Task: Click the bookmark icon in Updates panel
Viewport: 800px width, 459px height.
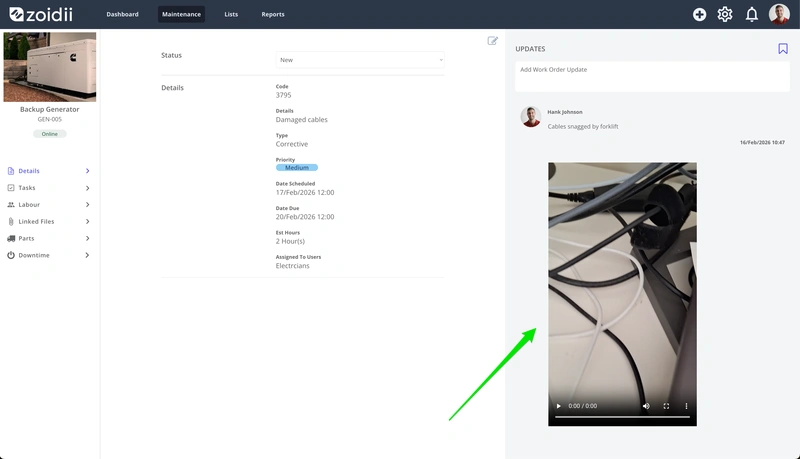Action: [x=783, y=48]
